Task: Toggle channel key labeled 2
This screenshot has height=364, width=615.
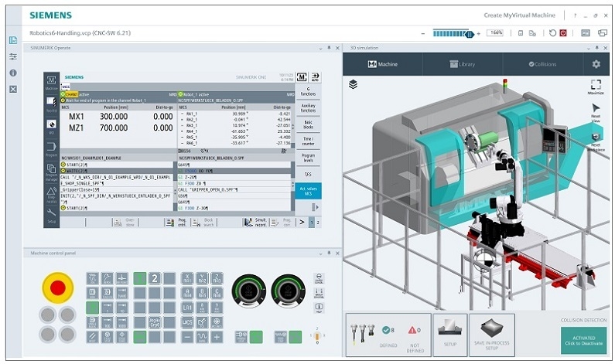Action: point(155,278)
